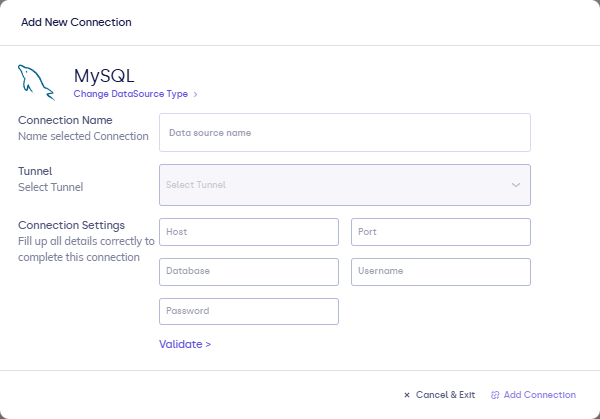The image size is (600, 419).
Task: Click the Connection Name label
Action: pyautogui.click(x=65, y=120)
